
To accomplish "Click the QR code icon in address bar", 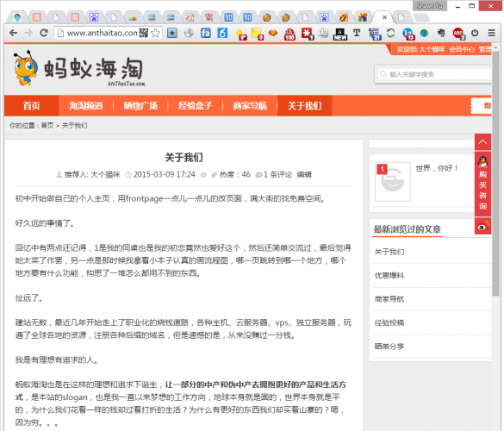I will [x=143, y=33].
